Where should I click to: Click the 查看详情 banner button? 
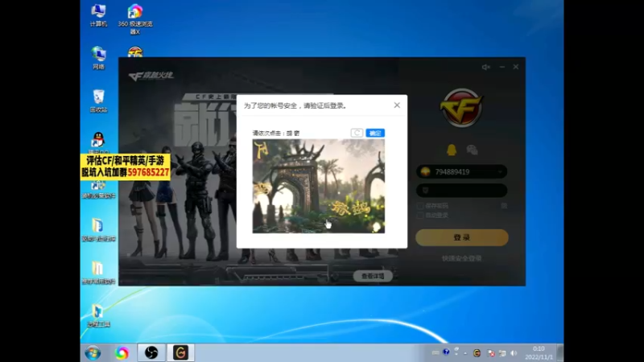pyautogui.click(x=373, y=276)
